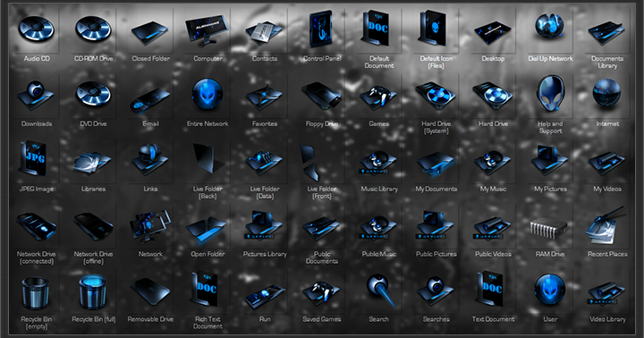Open the Libraries icon
The height and width of the screenshot is (338, 644).
pos(92,163)
